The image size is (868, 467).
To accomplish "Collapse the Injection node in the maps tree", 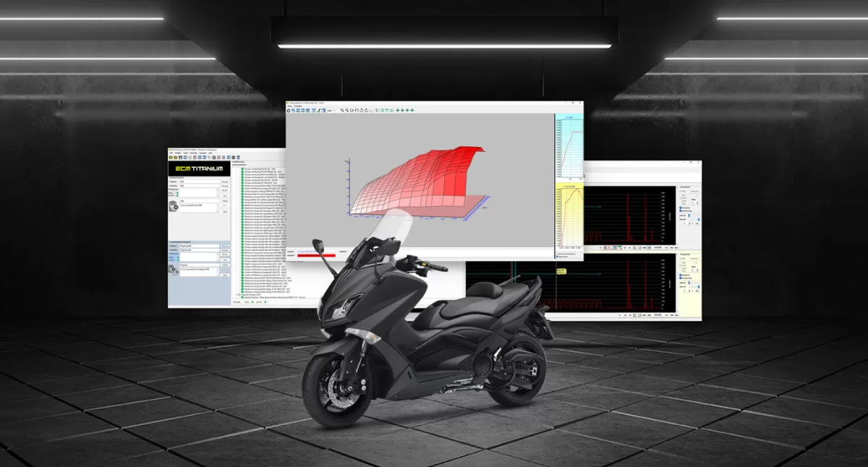I will (x=238, y=295).
